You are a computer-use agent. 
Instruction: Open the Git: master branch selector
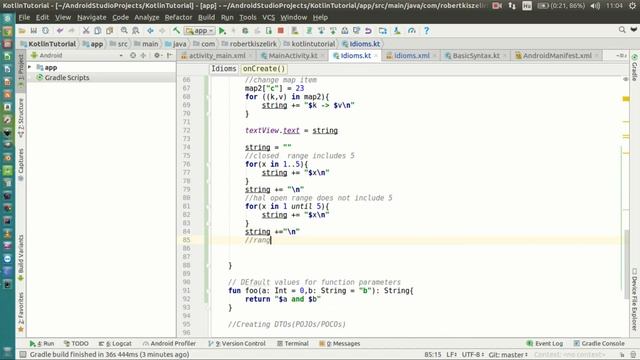[508, 355]
